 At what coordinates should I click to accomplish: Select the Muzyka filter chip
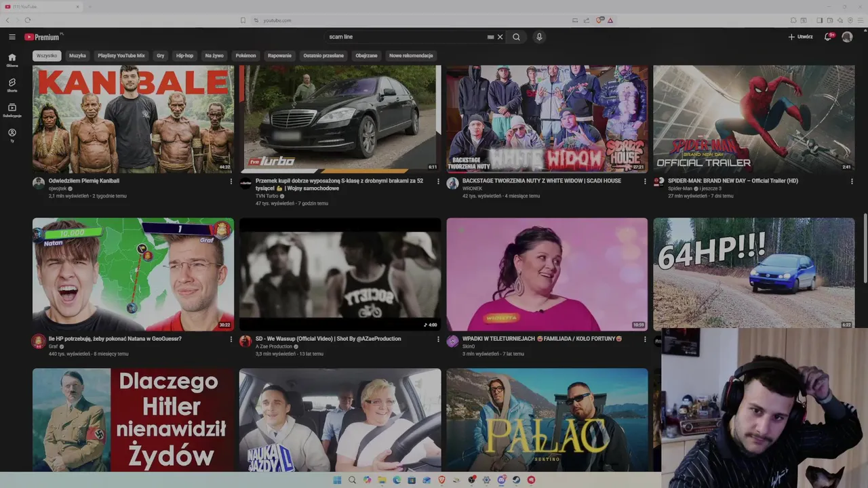pos(77,56)
